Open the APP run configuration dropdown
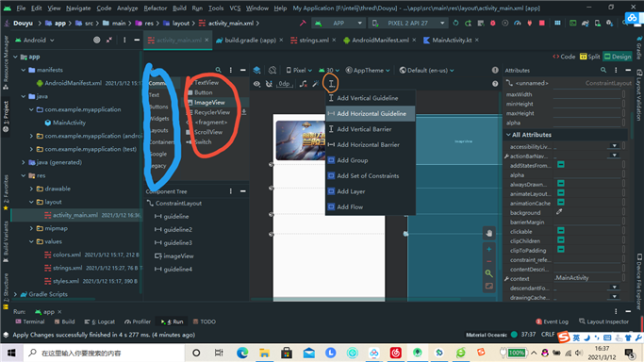644x362 pixels. pyautogui.click(x=339, y=23)
